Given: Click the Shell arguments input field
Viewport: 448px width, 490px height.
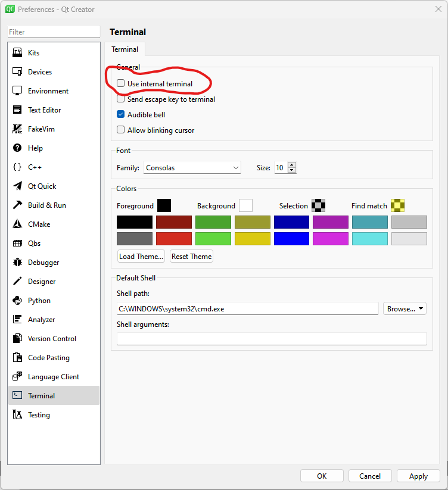Looking at the screenshot, I should point(272,339).
